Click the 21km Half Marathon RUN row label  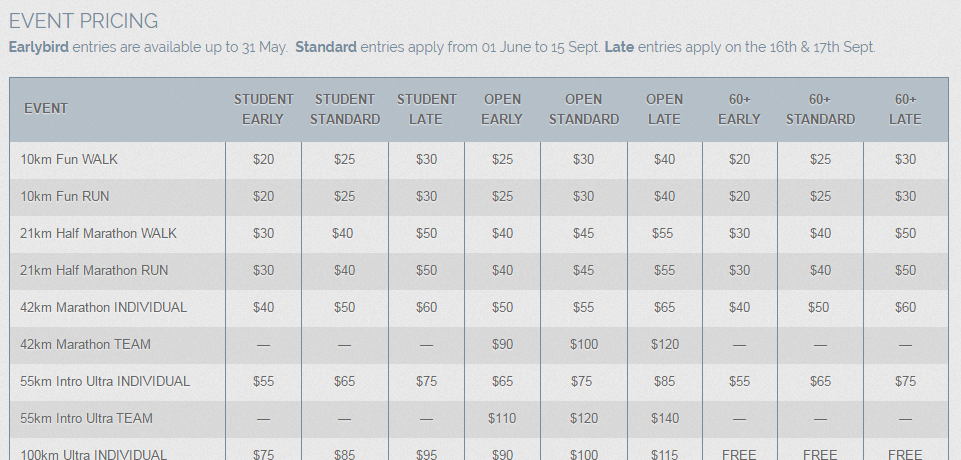tap(94, 270)
